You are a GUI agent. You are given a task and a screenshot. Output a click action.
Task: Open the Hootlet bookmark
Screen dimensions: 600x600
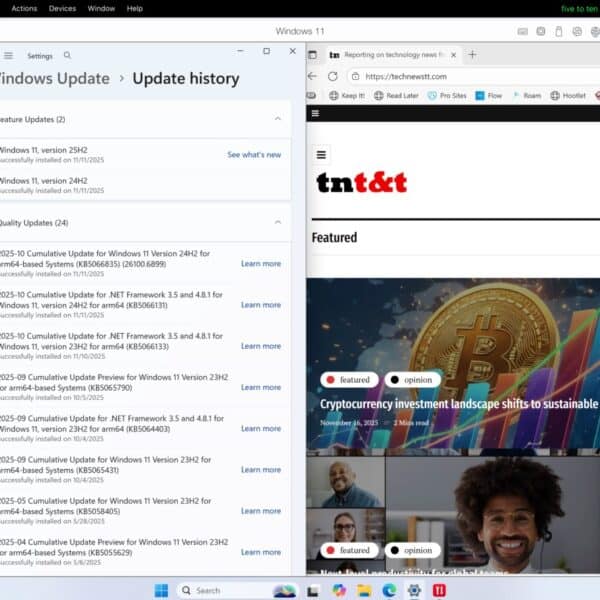[x=568, y=96]
